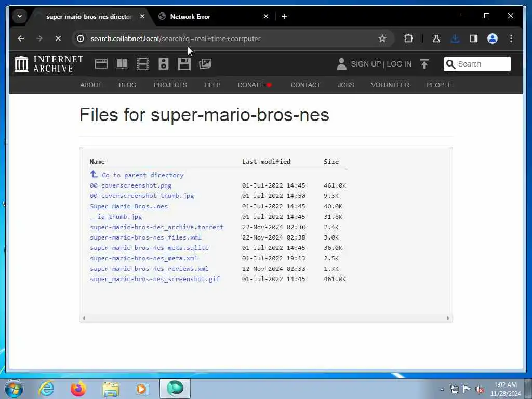Show hidden system tray icons
The image size is (532, 399).
(x=442, y=390)
